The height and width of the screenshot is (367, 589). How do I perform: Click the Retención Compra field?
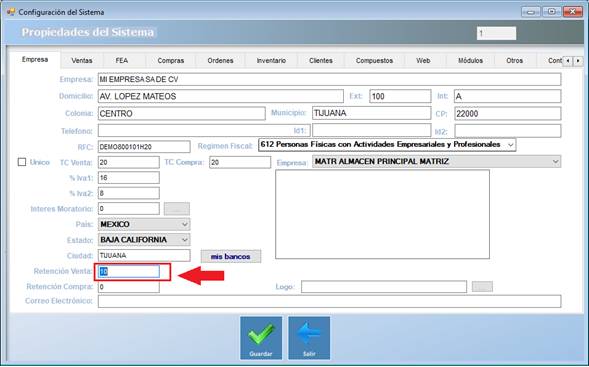[x=128, y=287]
